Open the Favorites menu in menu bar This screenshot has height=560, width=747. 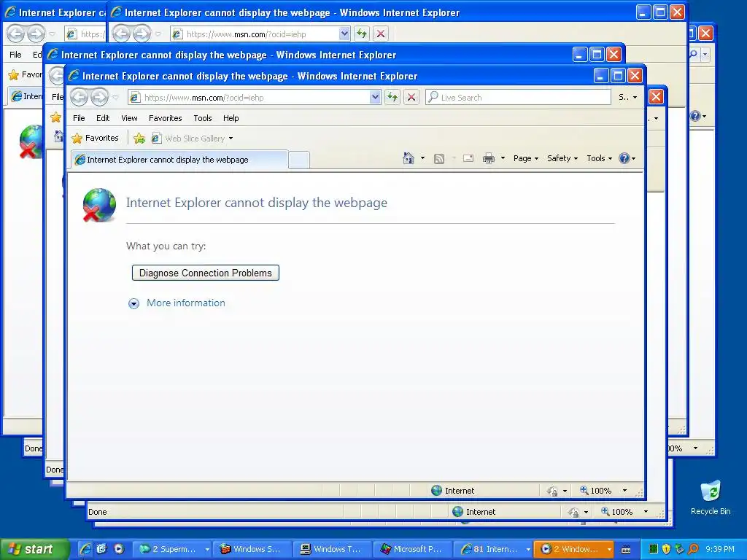click(165, 118)
